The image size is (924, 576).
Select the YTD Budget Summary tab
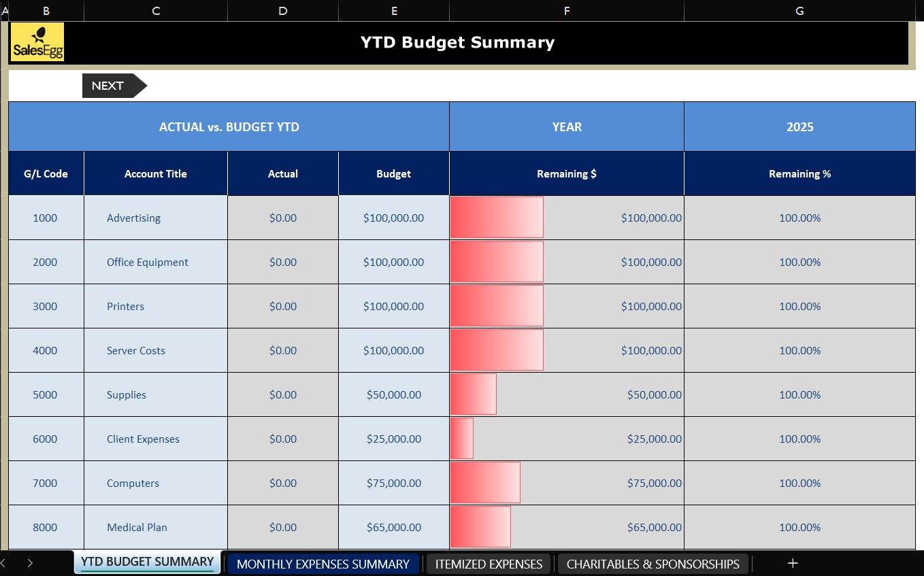point(147,562)
